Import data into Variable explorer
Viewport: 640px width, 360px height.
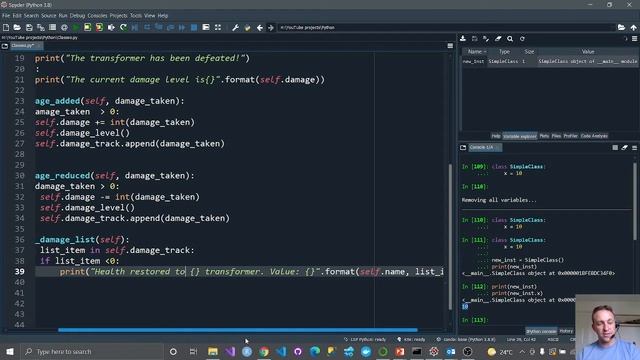pos(463,39)
